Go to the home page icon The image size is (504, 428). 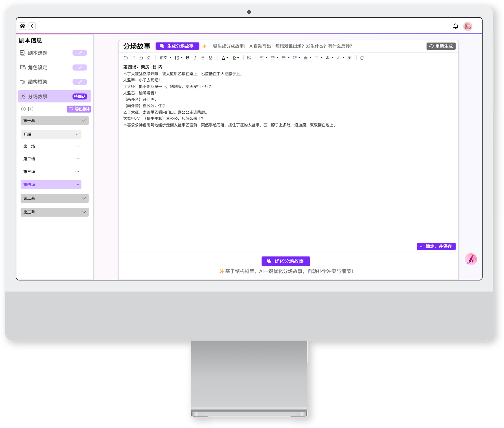pyautogui.click(x=22, y=26)
